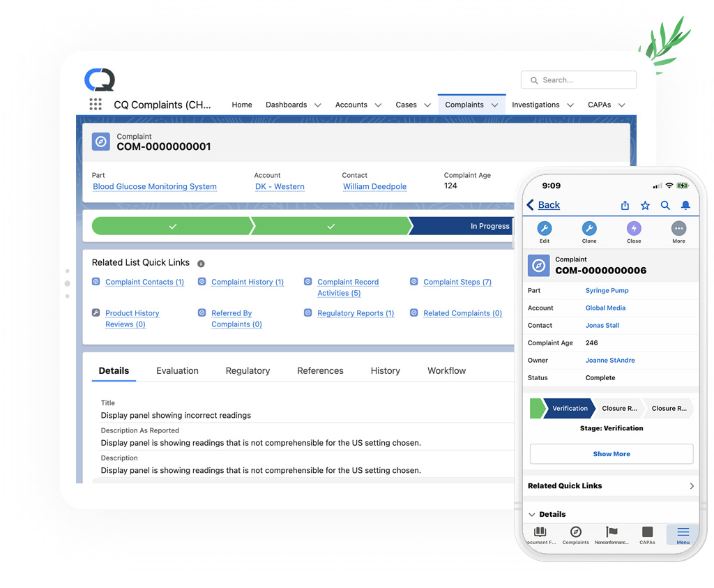This screenshot has height=588, width=714.
Task: Tap the favorite star icon
Action: point(645,205)
